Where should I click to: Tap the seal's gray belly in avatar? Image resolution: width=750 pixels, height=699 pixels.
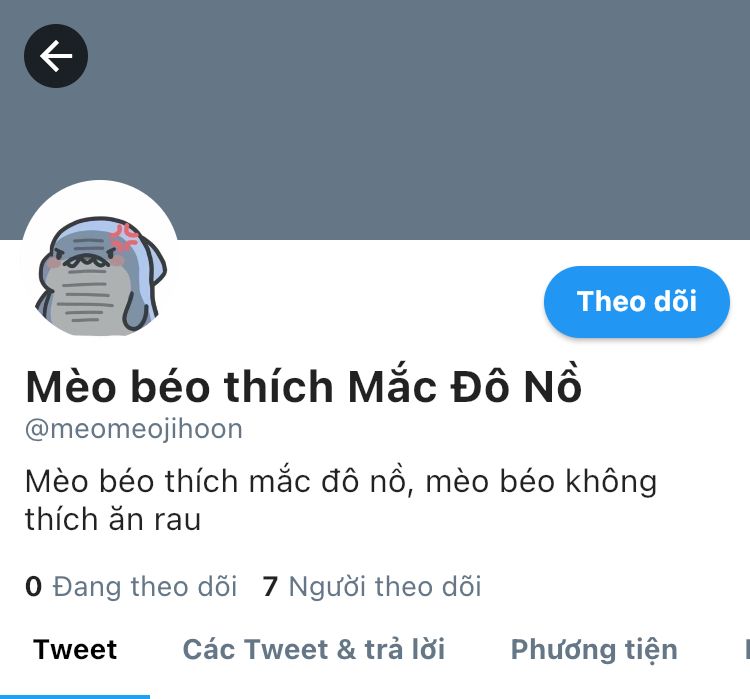(84, 301)
